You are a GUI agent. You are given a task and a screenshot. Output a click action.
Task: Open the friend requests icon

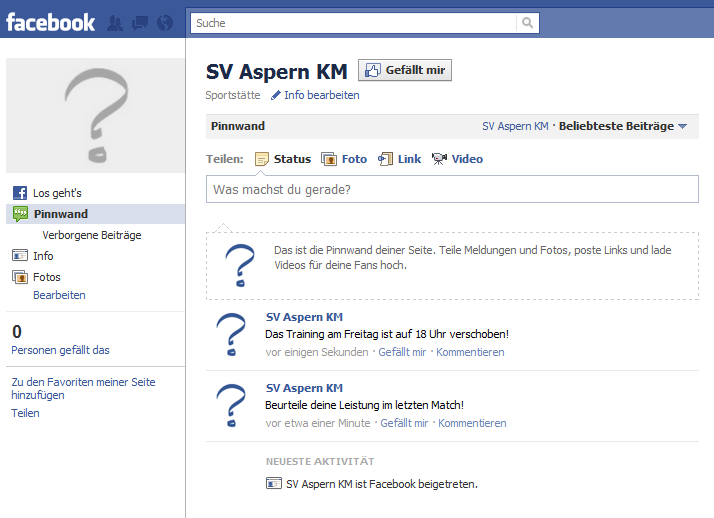(115, 23)
